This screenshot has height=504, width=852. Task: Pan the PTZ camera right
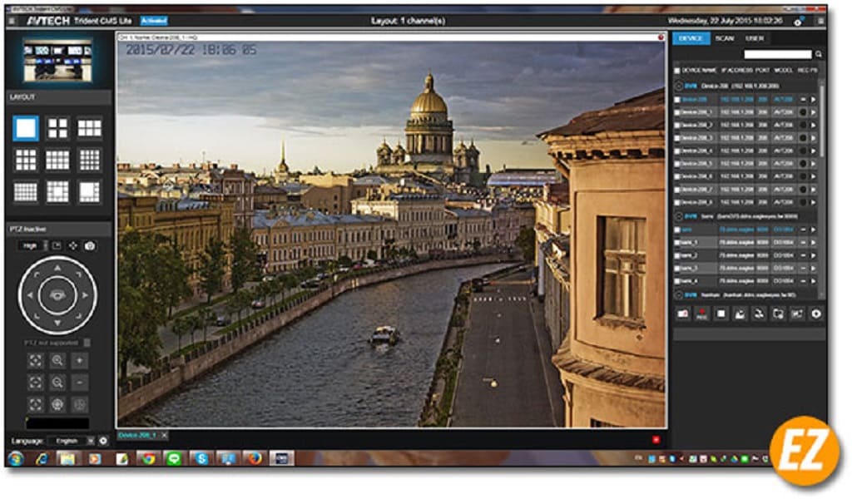[86, 295]
